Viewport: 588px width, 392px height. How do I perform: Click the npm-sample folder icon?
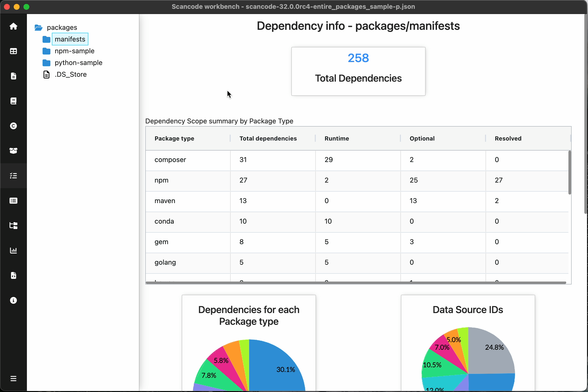pyautogui.click(x=46, y=51)
